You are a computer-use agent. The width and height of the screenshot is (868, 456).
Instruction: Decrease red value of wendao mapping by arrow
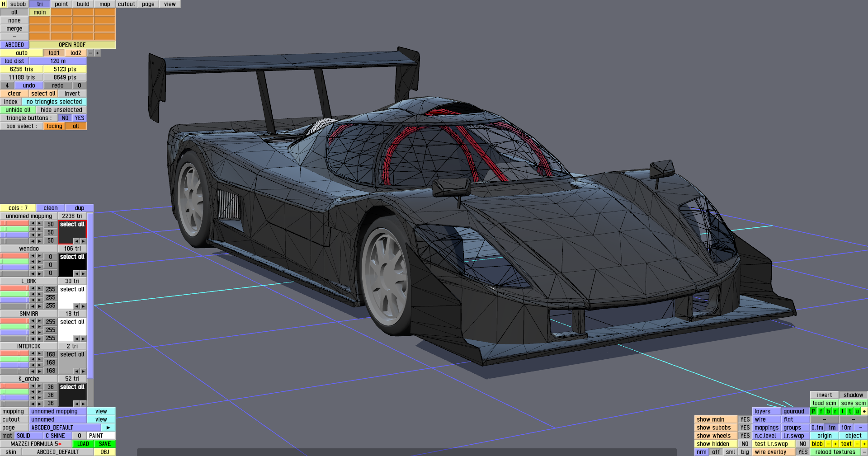pos(33,256)
